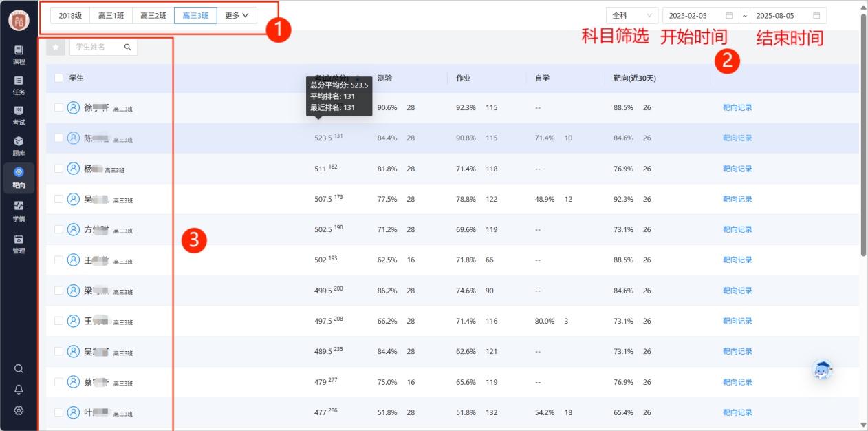Select the 靶向 sidebar icon
Image resolution: width=868 pixels, height=431 pixels.
click(19, 177)
